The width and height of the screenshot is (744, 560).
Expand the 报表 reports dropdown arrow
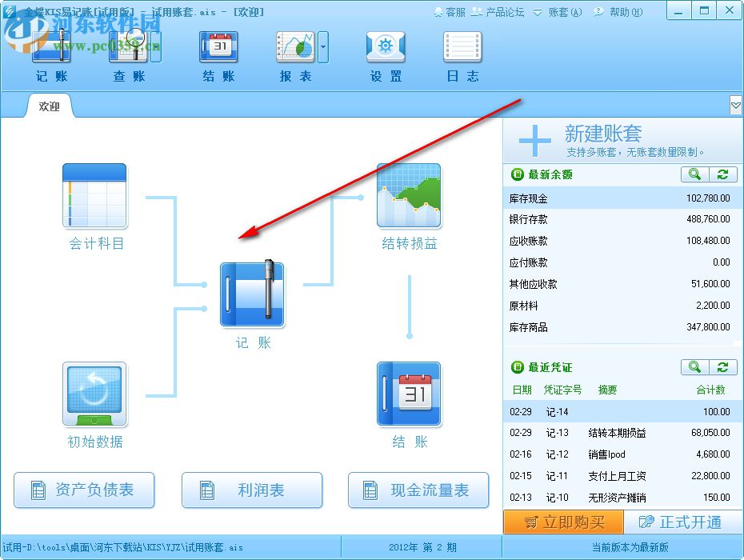(x=323, y=48)
